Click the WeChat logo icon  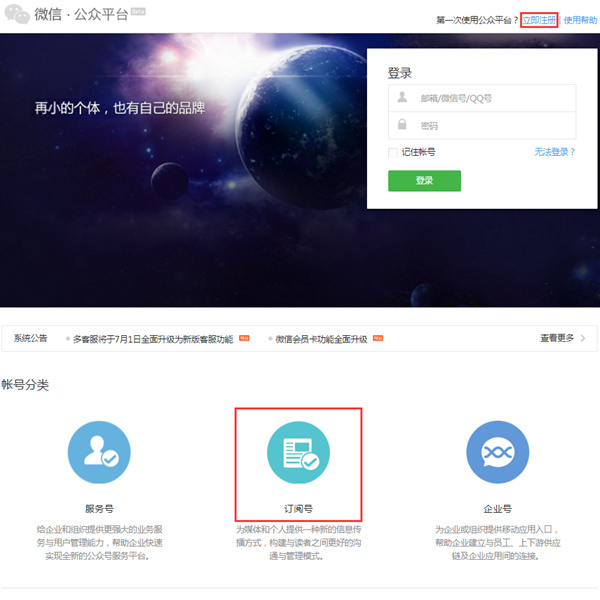tap(17, 14)
